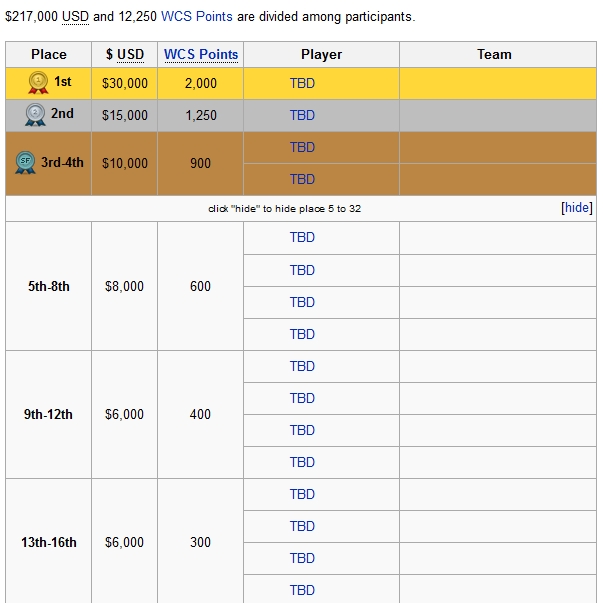Screen dimensions: 603x603
Task: Collapse places 5 to 32 with hide
Action: pos(577,208)
